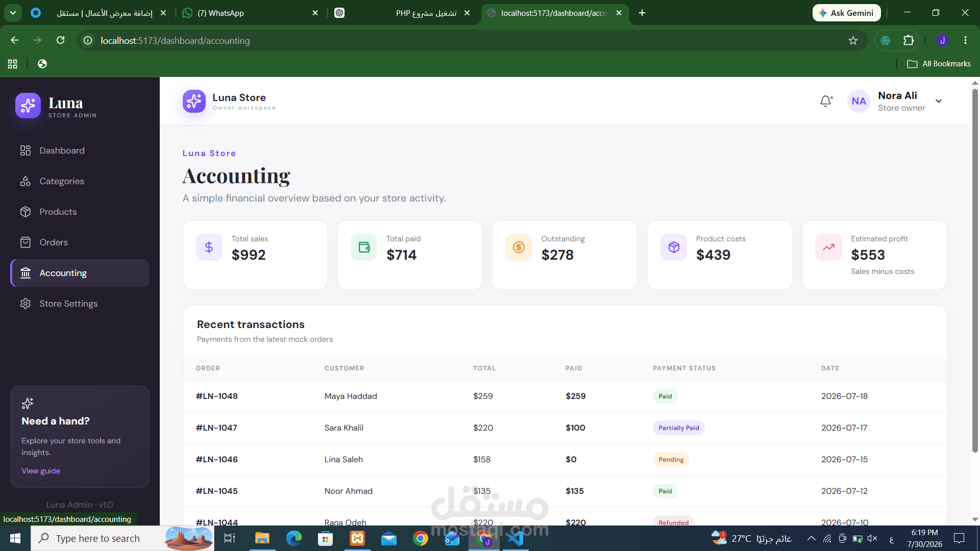Screen dimensions: 980x551
Task: Open the Chrome three-dot menu
Action: pos(965,40)
